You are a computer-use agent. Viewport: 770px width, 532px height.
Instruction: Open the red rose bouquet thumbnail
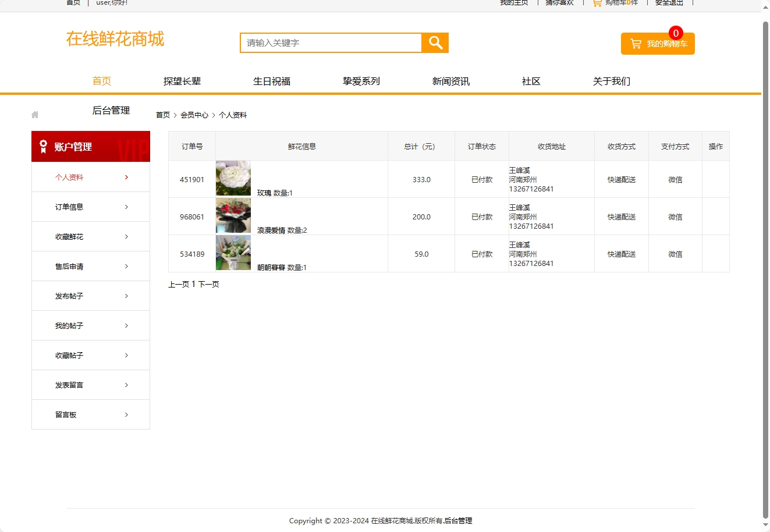233,216
